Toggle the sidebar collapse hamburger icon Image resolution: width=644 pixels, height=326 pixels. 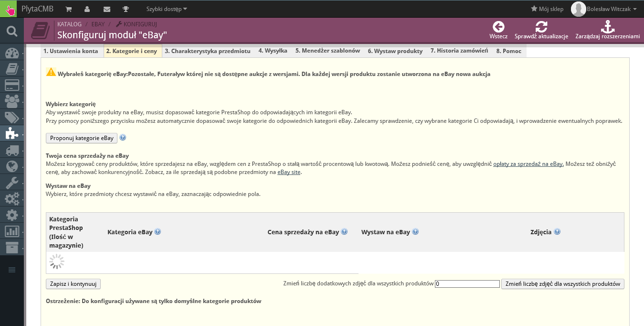click(x=12, y=270)
